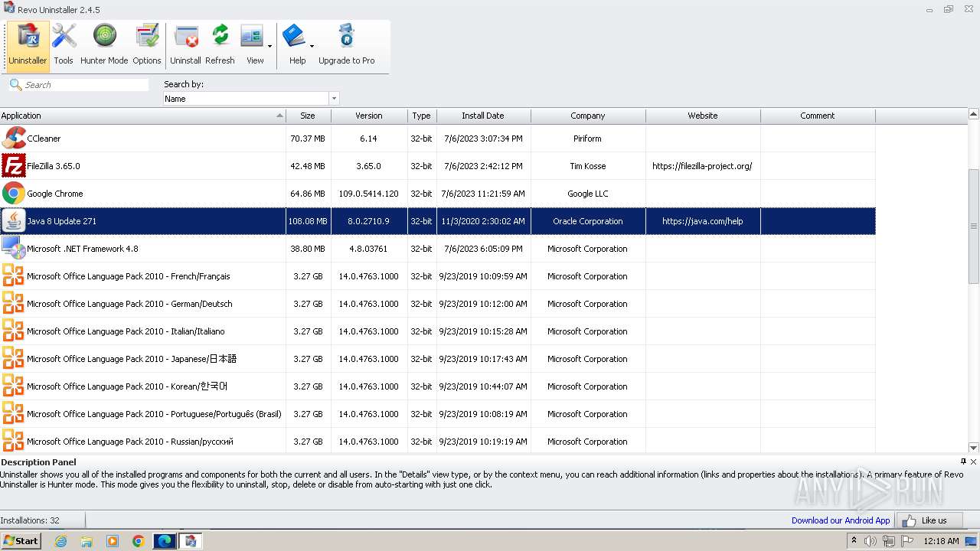Close the Description Panel
This screenshot has width=980, height=551.
tap(973, 461)
